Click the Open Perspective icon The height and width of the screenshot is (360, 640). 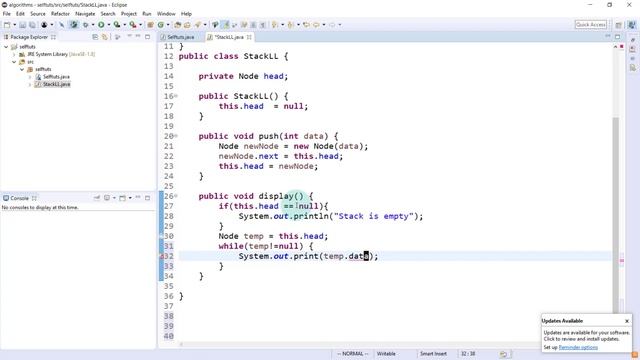tap(619, 25)
